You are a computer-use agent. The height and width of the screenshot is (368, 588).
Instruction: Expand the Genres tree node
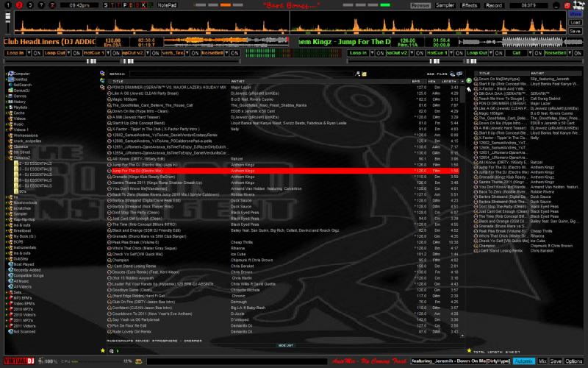(x=7, y=96)
